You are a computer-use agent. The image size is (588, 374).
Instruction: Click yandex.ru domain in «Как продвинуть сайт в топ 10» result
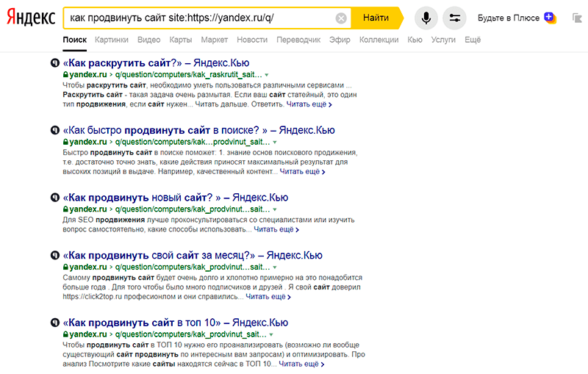pyautogui.click(x=87, y=334)
